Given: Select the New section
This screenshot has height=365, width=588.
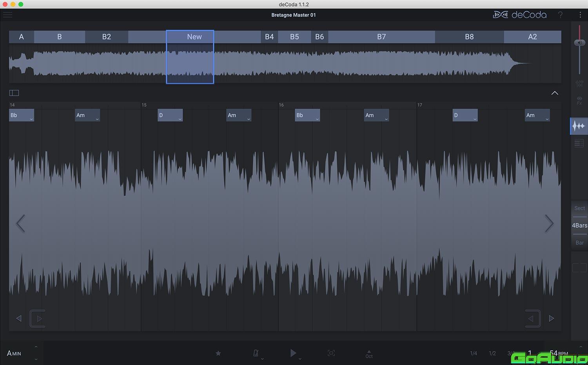Looking at the screenshot, I should pyautogui.click(x=194, y=37).
